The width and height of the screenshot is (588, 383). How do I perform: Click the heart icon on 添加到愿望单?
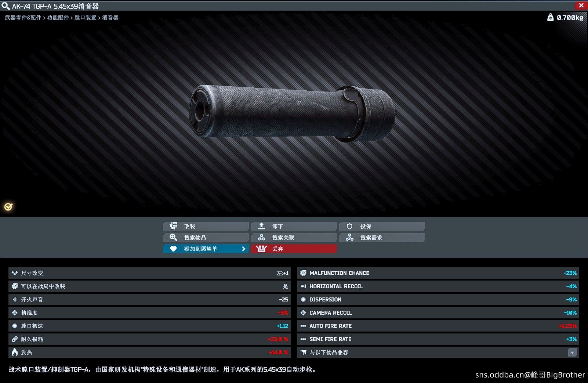point(173,249)
